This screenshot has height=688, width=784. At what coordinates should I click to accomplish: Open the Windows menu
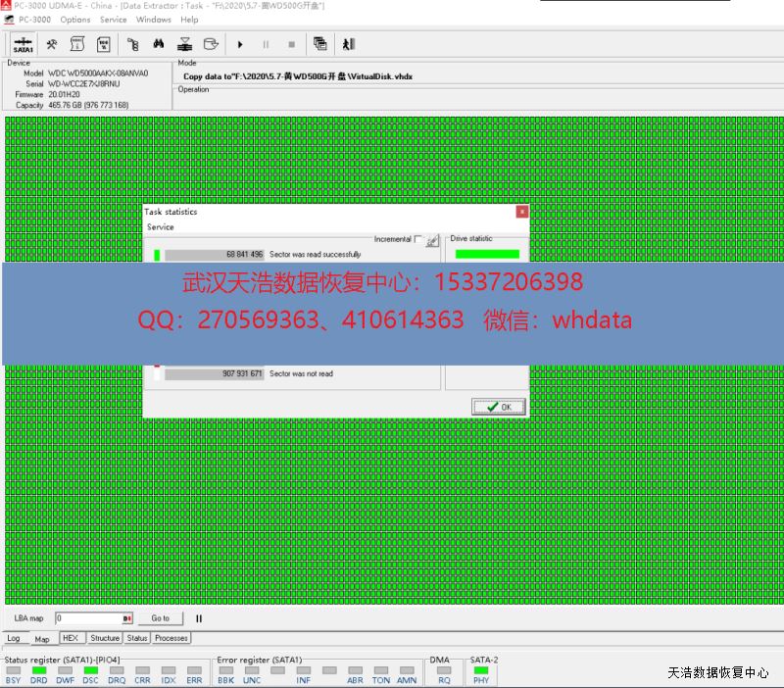(154, 20)
